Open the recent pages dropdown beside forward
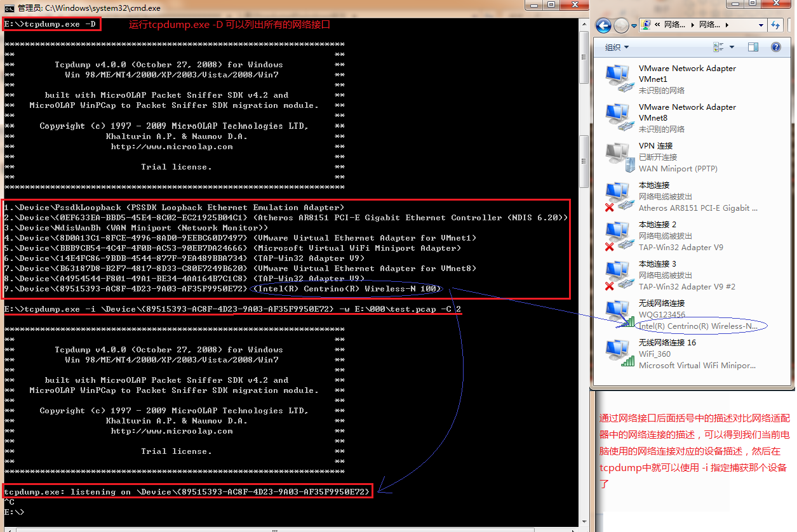This screenshot has width=797, height=532. (634, 26)
